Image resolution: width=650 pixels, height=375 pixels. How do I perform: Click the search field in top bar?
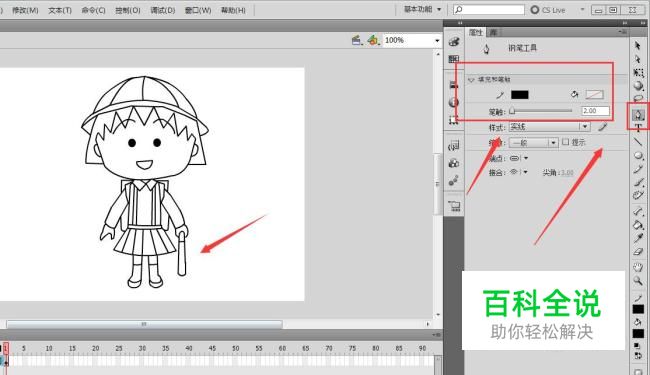pos(489,9)
